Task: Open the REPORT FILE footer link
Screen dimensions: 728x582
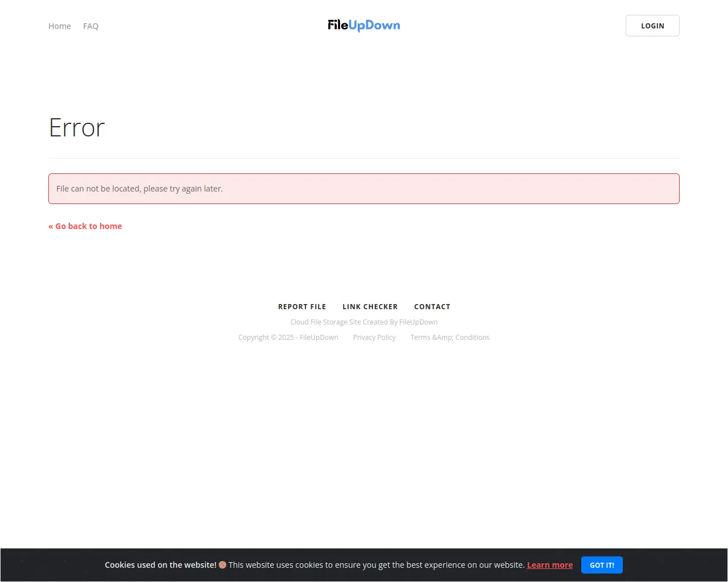Action: (302, 307)
